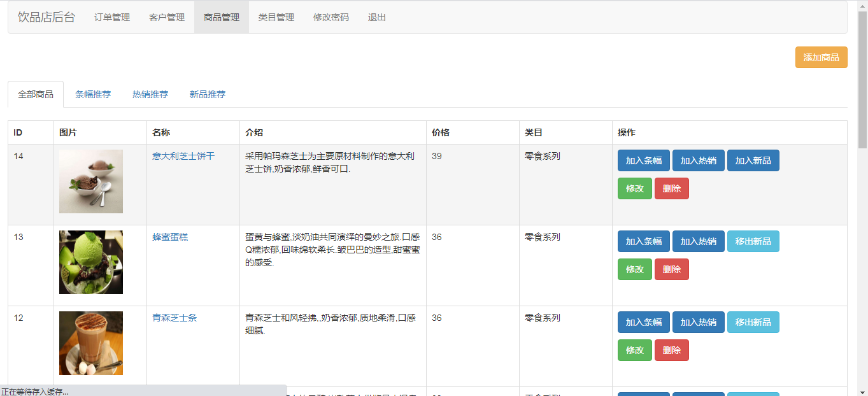
Task: Click 零食系列 in 青森芝士条 row
Action: point(543,318)
